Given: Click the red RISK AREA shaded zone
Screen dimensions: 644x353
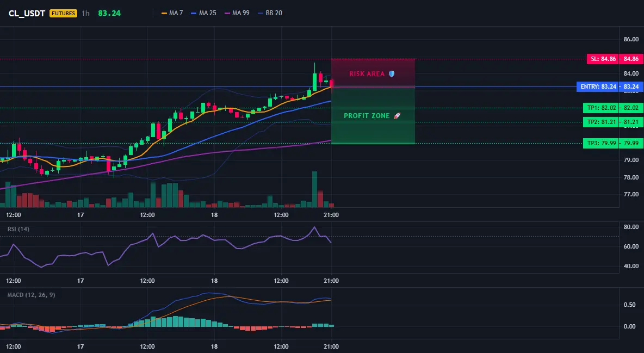Looking at the screenshot, I should 373,73.
